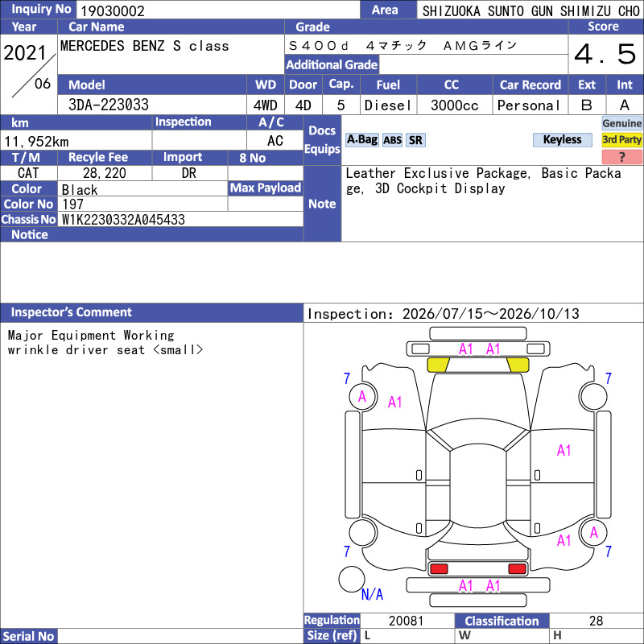Select the Keyless equipment badge
Image resolution: width=644 pixels, height=644 pixels.
(562, 139)
